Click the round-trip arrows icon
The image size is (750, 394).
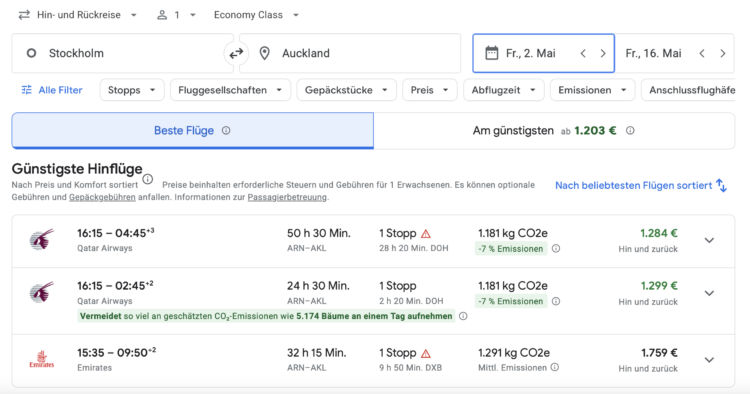click(24, 15)
